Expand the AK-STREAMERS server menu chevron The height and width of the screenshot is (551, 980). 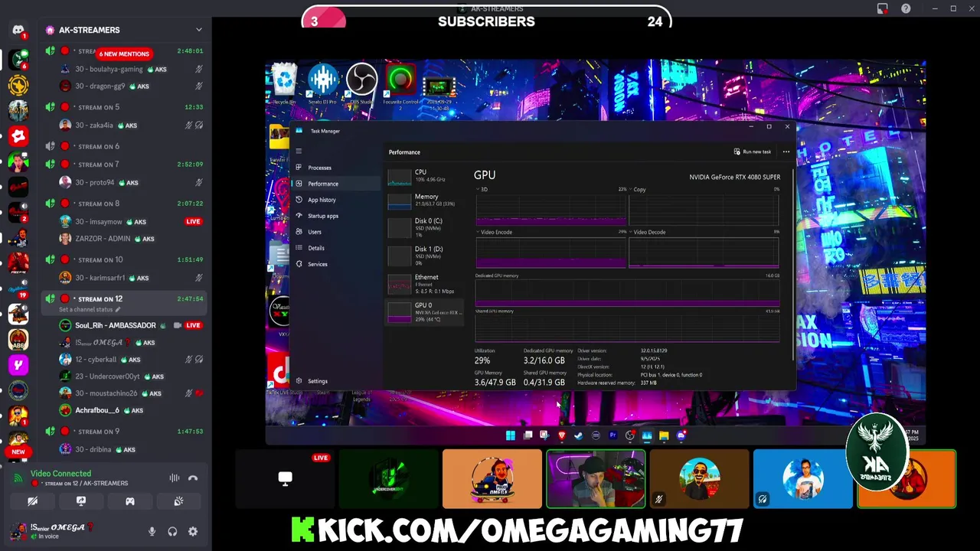(x=199, y=30)
